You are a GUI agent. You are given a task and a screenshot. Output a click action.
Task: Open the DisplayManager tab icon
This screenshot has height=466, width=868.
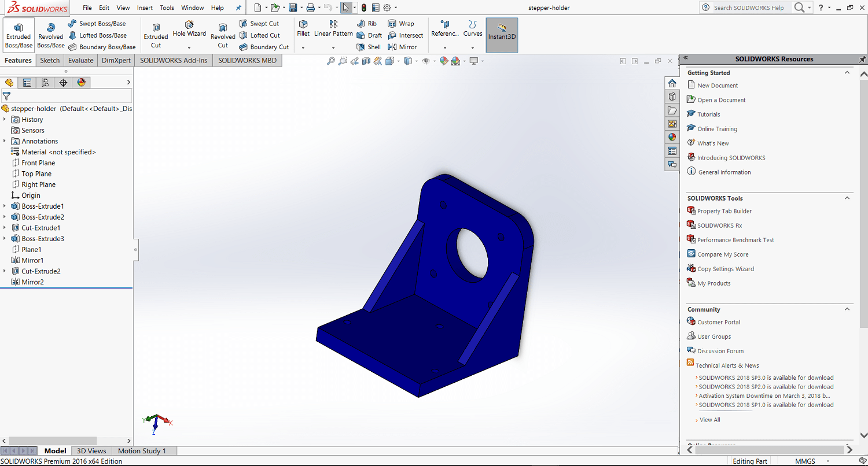81,83
